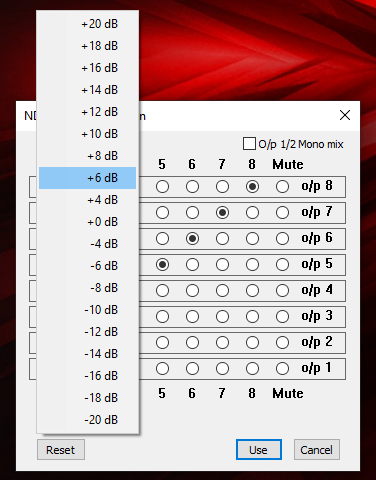
Task: Close the dialog with the X
Action: (345, 115)
